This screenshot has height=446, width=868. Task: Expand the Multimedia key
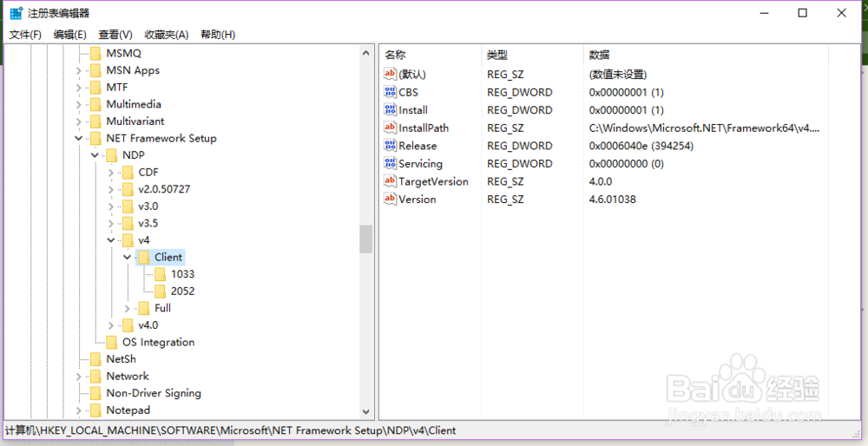tap(79, 105)
